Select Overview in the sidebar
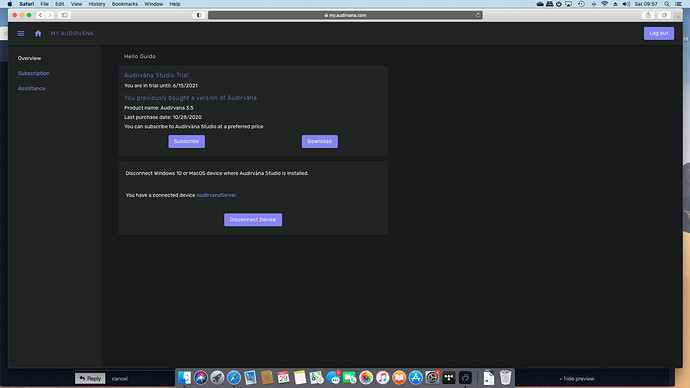690x388 pixels. (x=29, y=58)
